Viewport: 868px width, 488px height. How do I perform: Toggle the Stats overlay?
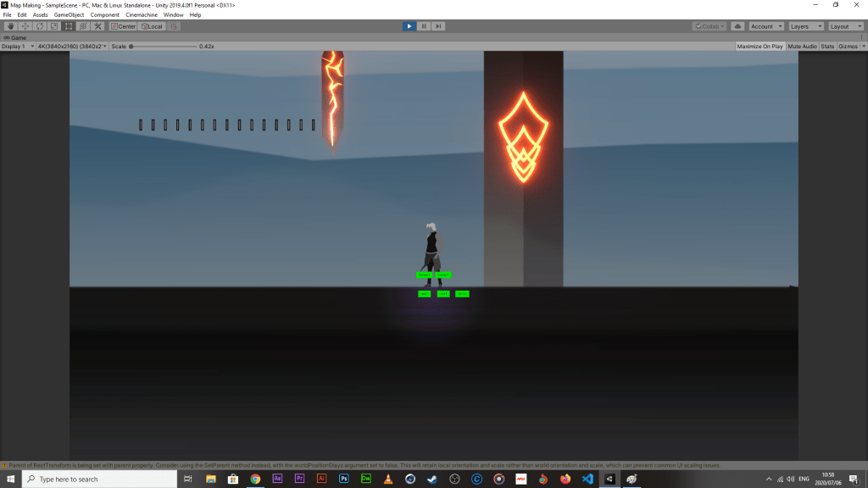coord(827,47)
